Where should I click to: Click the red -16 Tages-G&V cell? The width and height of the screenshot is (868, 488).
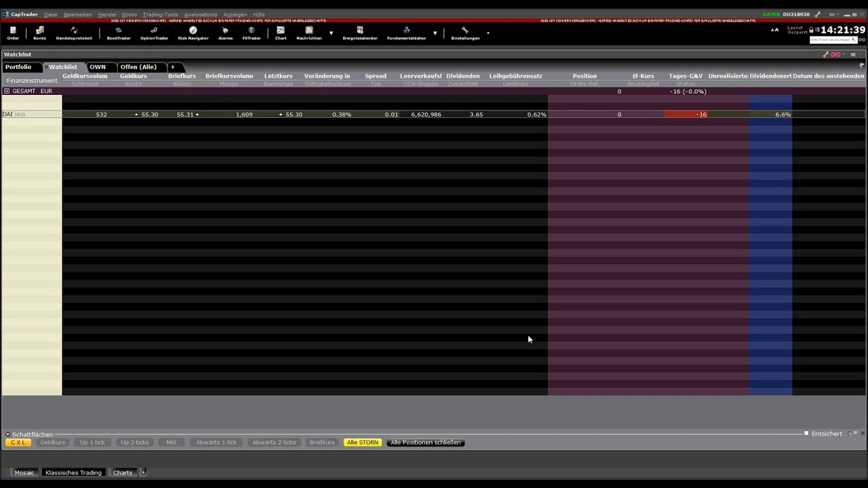pyautogui.click(x=686, y=115)
